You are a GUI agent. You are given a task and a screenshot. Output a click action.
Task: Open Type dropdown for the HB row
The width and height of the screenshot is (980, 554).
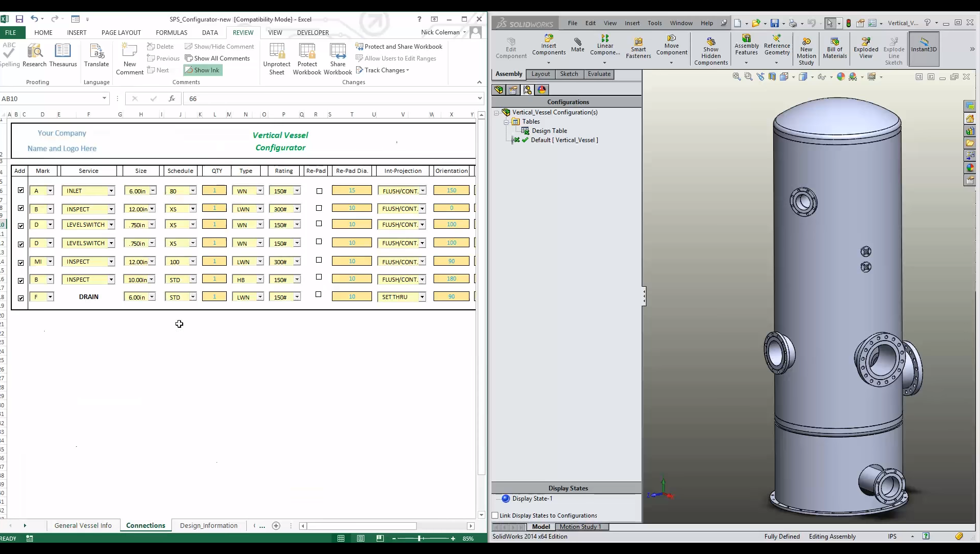(260, 280)
